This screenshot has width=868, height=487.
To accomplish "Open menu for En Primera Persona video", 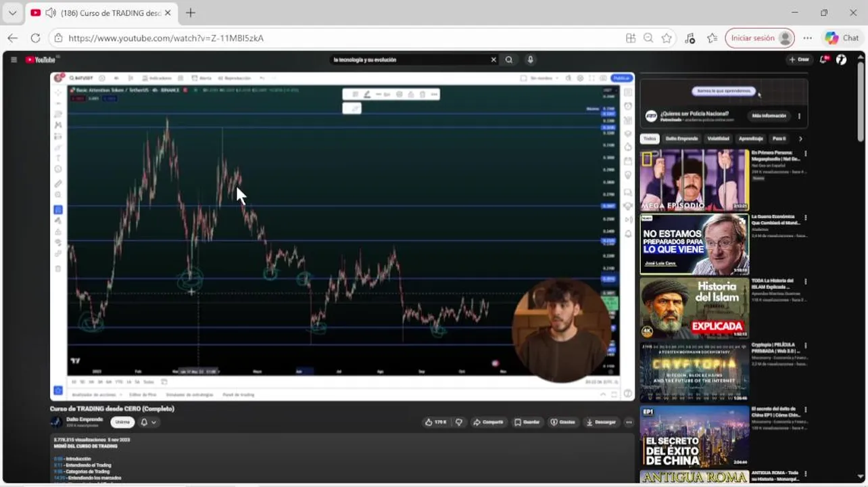I will tap(805, 154).
